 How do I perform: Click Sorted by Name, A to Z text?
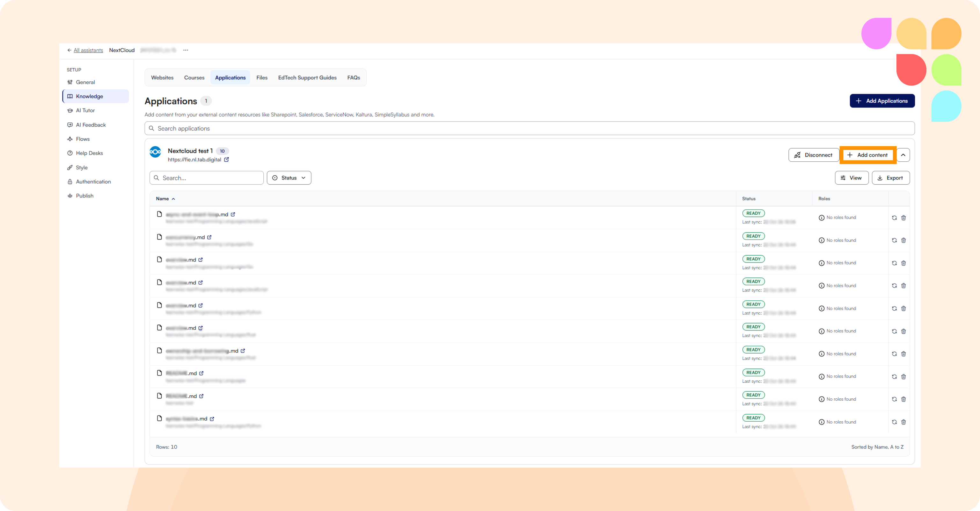click(877, 447)
